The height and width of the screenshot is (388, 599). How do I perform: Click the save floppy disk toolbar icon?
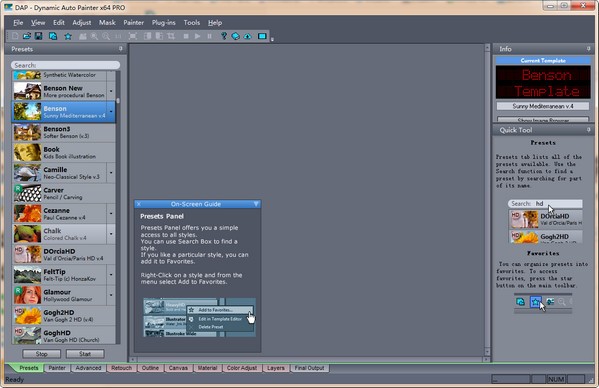point(39,36)
